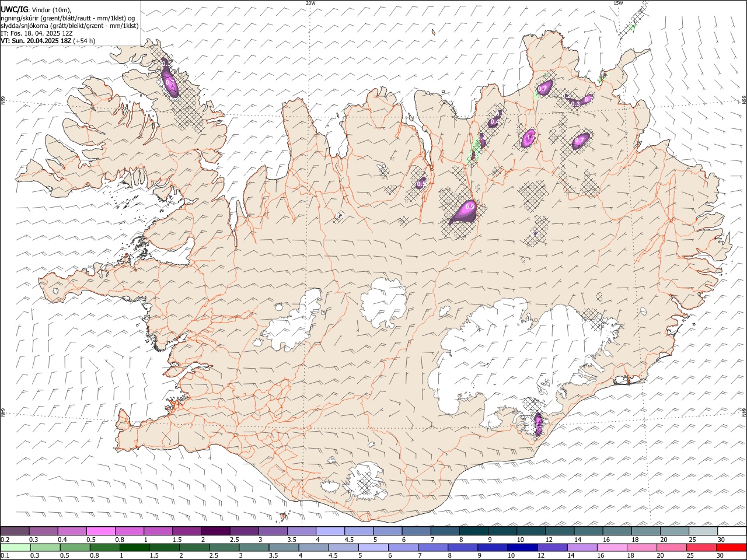Click the white Mýrdalsjökull glacier area in the south
747x560 pixels.
tap(366, 483)
